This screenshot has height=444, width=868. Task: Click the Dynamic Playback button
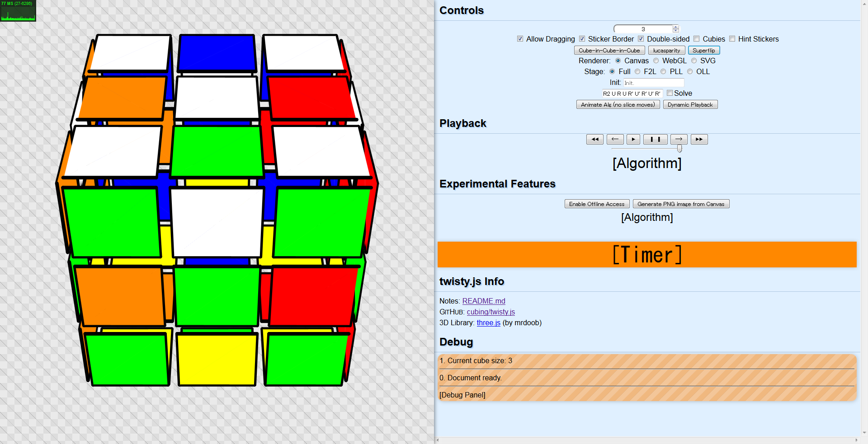[x=690, y=104]
